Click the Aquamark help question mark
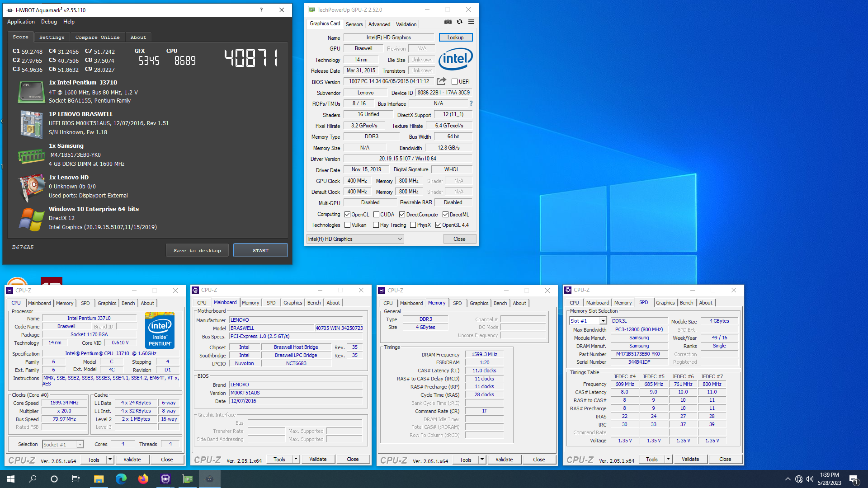868x488 pixels. point(261,10)
